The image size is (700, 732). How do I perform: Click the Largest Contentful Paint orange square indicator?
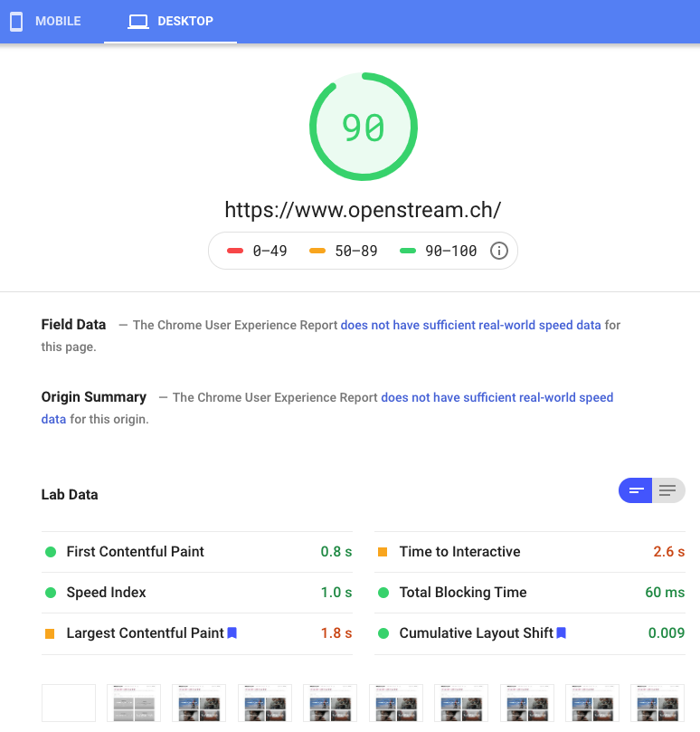(x=50, y=633)
